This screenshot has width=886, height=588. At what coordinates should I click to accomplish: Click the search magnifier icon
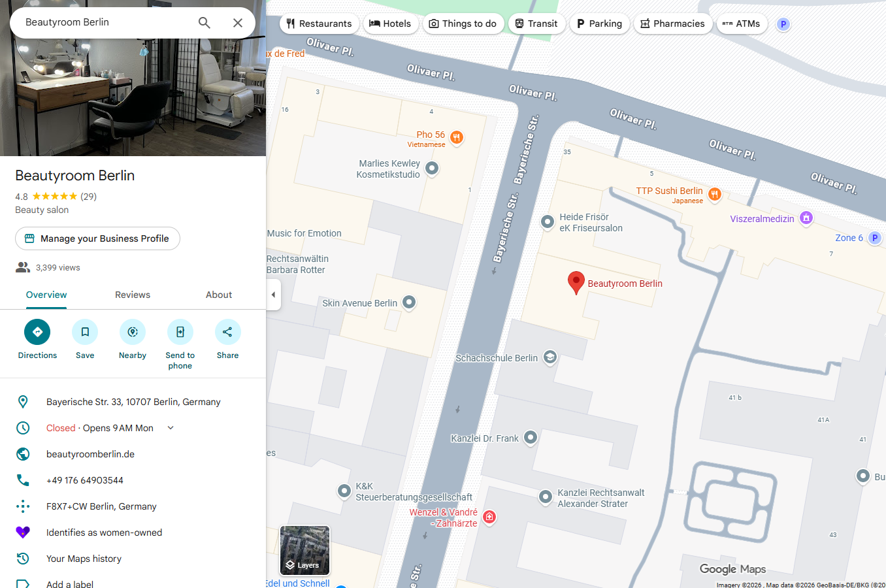pyautogui.click(x=205, y=23)
